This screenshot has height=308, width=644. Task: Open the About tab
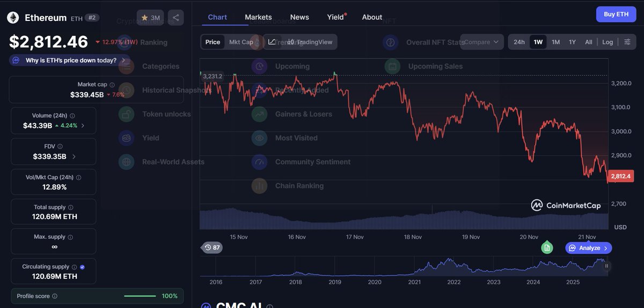pos(372,17)
